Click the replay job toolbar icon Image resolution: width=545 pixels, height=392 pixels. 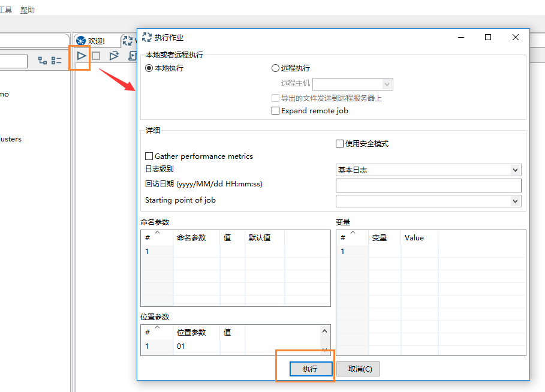[x=133, y=56]
